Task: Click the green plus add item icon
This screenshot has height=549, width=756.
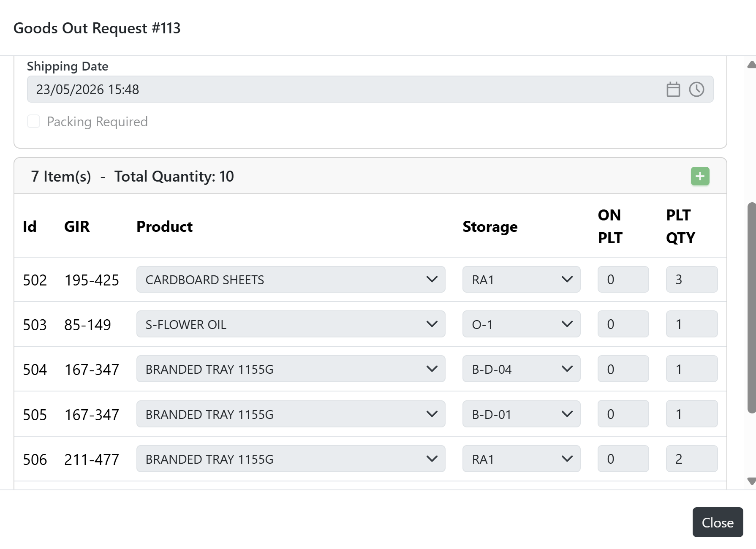Action: tap(700, 176)
